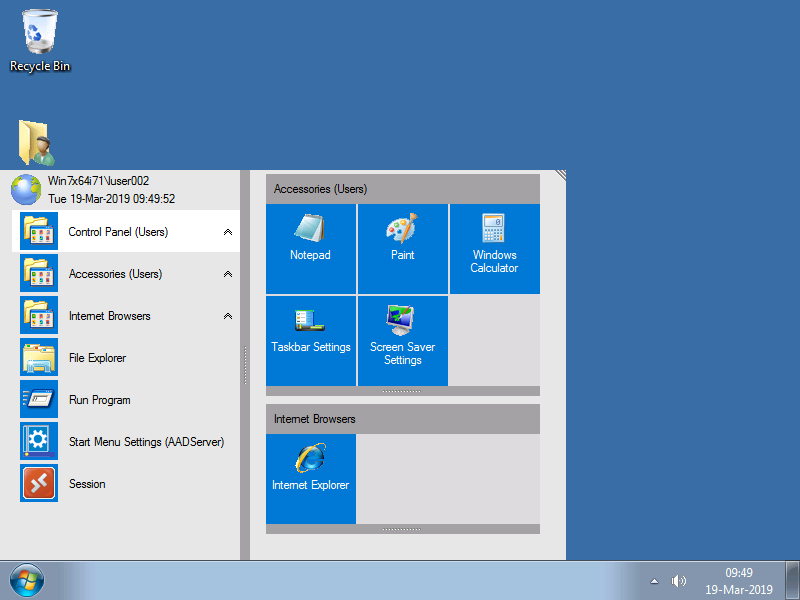Open the Taskbar Settings tile
800x600 pixels.
(x=310, y=340)
